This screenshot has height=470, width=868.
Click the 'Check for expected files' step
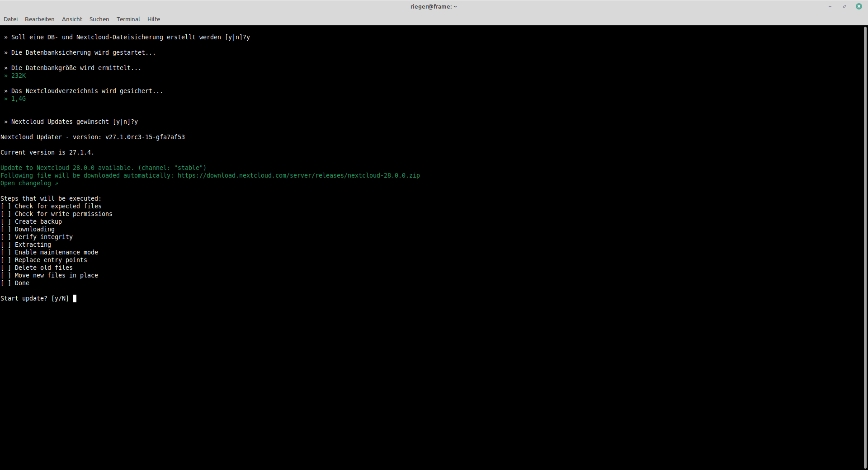click(x=51, y=206)
